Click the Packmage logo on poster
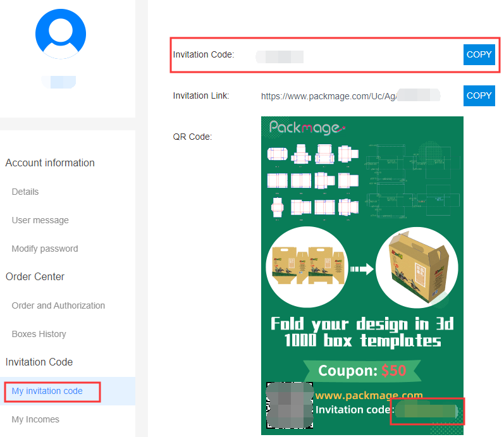The width and height of the screenshot is (504, 437). [x=307, y=128]
